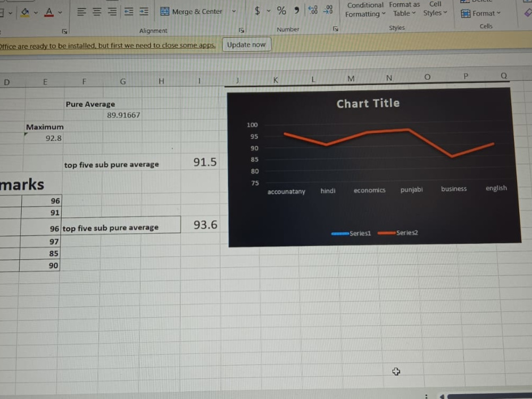The image size is (532, 399).
Task: Open Conditional Formatting menu
Action: pyautogui.click(x=365, y=10)
